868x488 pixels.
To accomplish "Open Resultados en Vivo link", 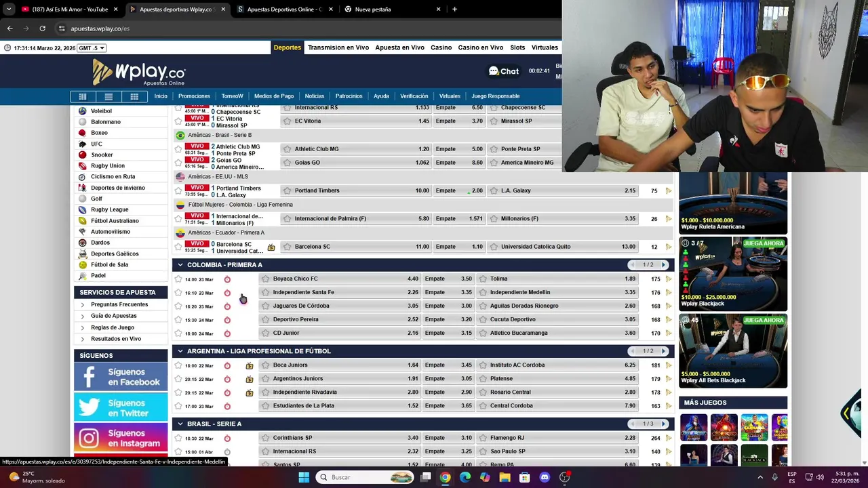I will click(116, 339).
